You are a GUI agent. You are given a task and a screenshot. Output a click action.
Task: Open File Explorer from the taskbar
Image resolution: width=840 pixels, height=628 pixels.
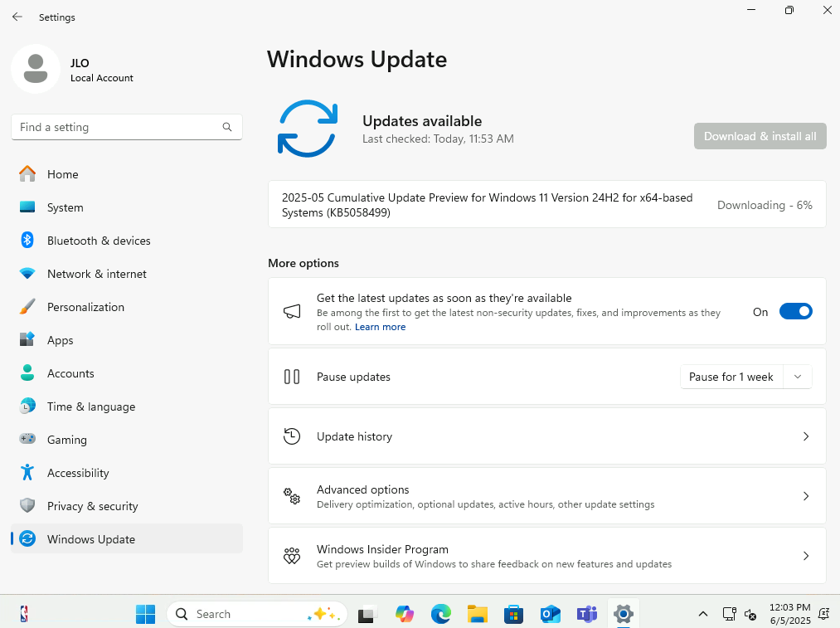[478, 614]
